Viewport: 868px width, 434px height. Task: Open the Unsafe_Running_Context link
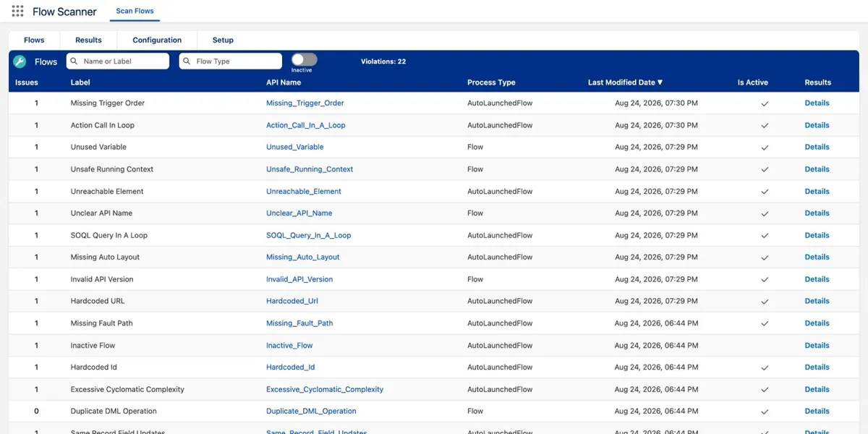click(x=310, y=169)
